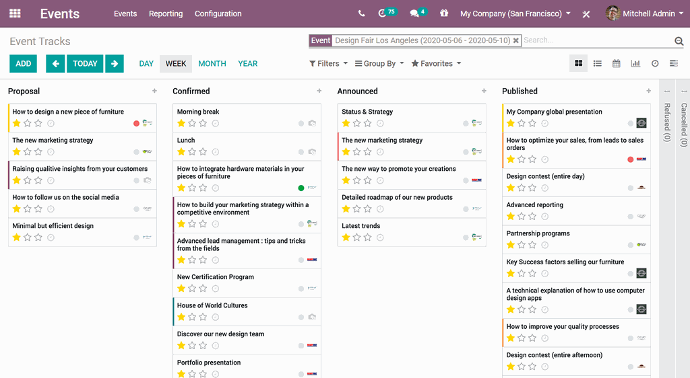This screenshot has height=378, width=690.
Task: Click red status dot on furniture design card
Action: 136,123
